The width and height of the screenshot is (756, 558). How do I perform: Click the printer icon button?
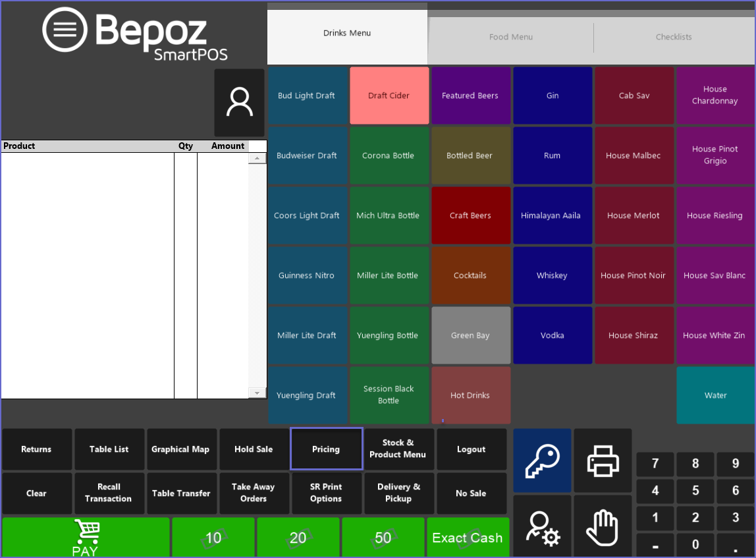point(603,460)
